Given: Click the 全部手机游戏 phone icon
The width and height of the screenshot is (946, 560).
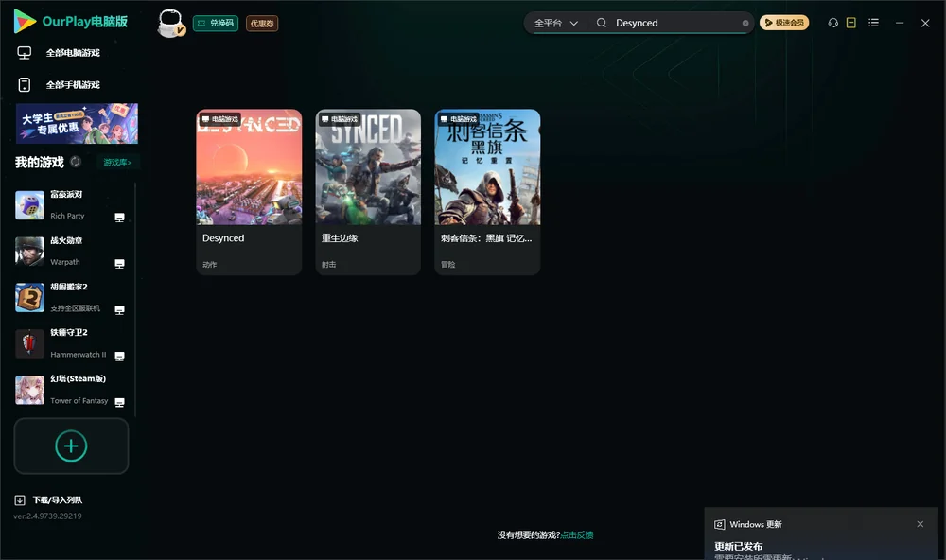Looking at the screenshot, I should pos(25,85).
